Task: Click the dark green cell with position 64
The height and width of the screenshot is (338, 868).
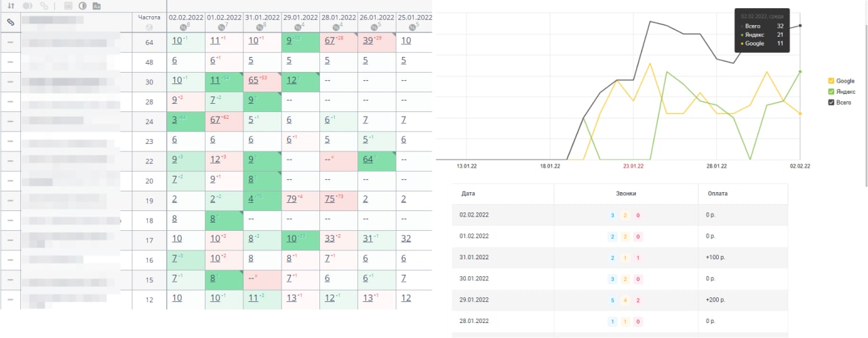Action: tap(368, 159)
